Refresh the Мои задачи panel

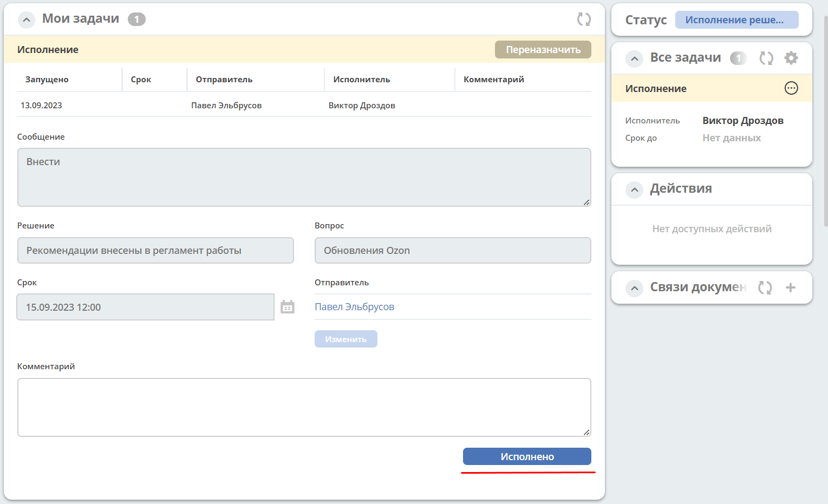point(584,19)
